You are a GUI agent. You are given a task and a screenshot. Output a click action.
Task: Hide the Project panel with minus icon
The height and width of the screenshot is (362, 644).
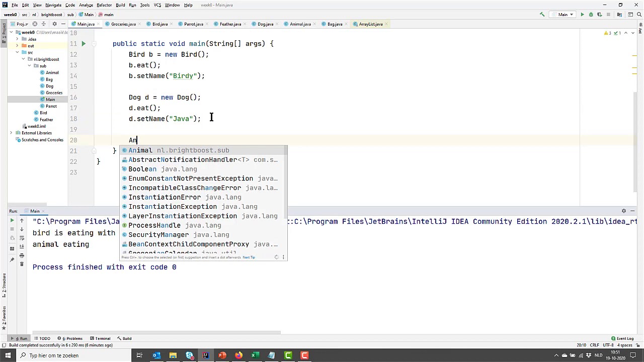point(63,24)
